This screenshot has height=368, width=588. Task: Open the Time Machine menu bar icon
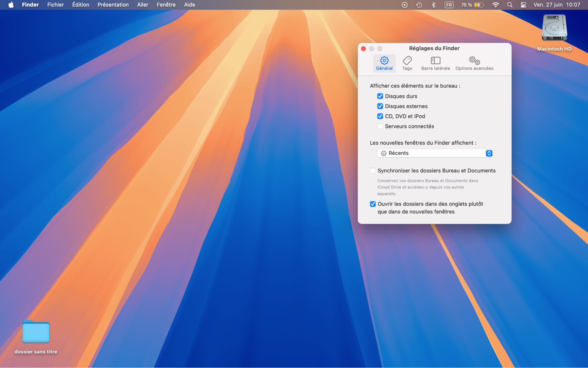coord(419,5)
